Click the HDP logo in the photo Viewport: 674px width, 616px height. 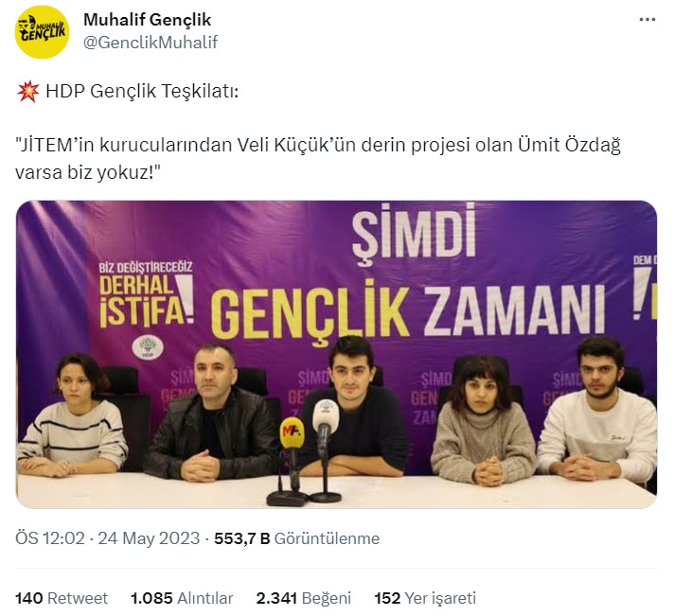(x=148, y=347)
